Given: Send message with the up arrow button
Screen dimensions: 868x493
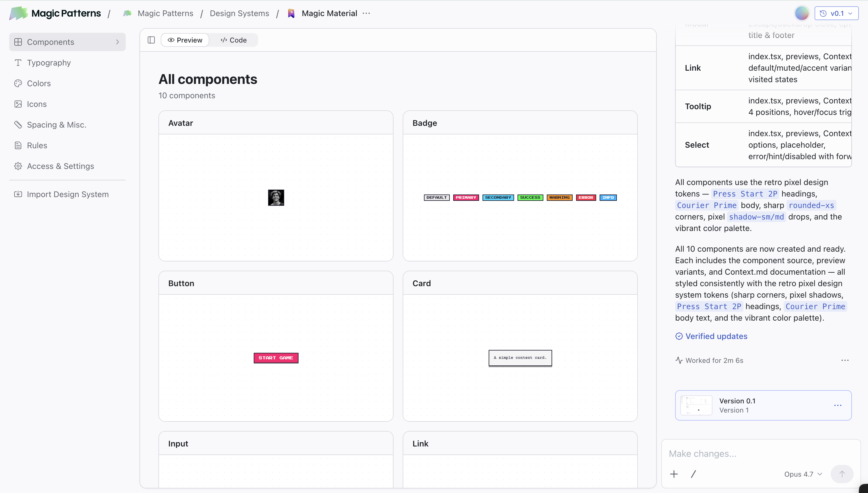Looking at the screenshot, I should click(842, 474).
